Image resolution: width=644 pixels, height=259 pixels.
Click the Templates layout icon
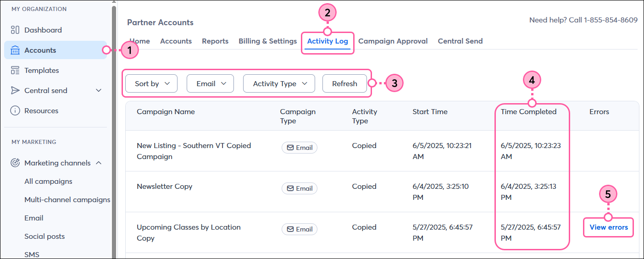[x=15, y=70]
